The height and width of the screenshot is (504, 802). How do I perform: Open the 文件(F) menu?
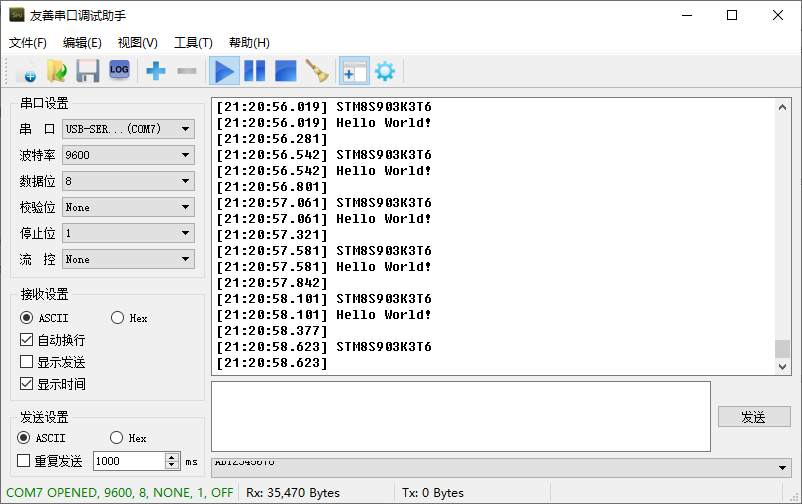(x=28, y=42)
